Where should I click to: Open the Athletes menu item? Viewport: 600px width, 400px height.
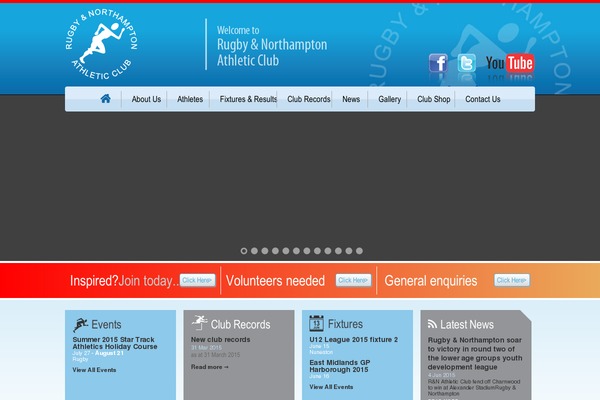(x=190, y=99)
